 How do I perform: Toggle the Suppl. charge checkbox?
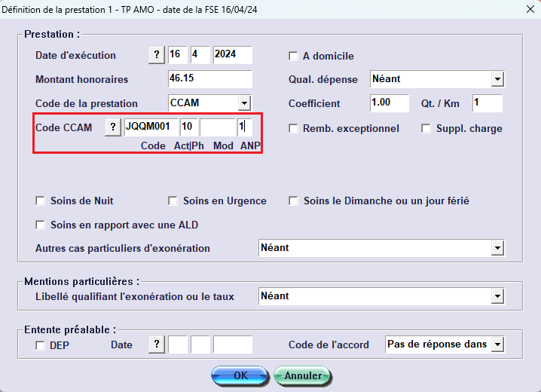[x=426, y=128]
